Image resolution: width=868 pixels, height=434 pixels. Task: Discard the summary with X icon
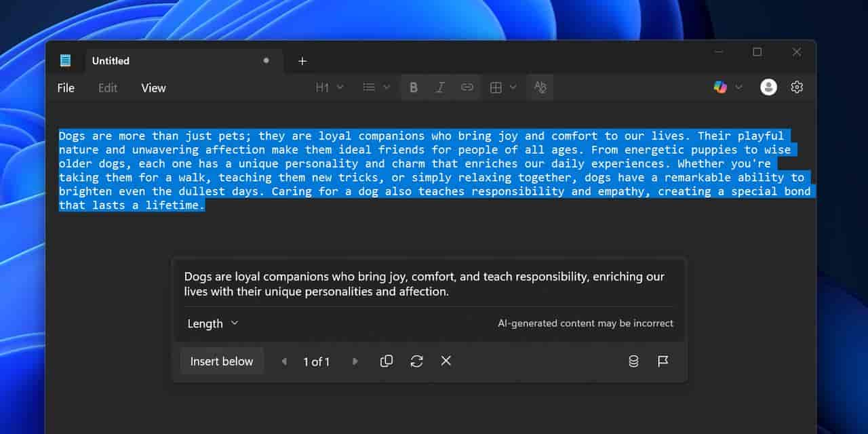pos(446,361)
